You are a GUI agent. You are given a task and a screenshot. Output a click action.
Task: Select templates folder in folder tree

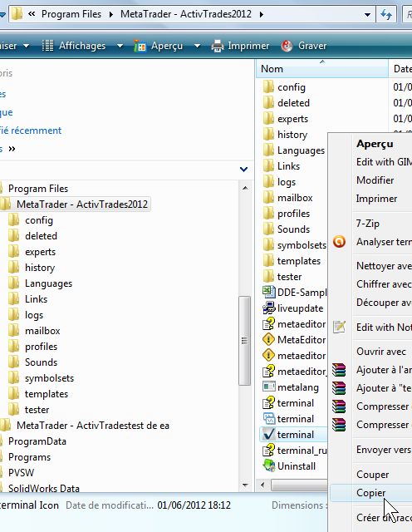click(47, 394)
